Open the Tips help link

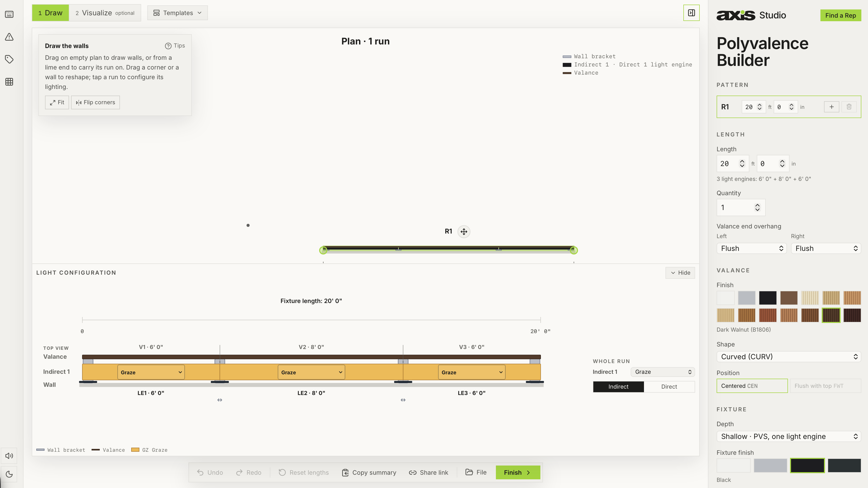(x=175, y=46)
